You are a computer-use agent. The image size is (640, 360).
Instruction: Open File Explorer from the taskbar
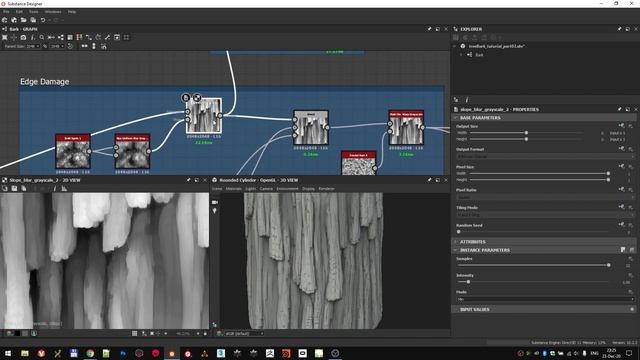24,353
